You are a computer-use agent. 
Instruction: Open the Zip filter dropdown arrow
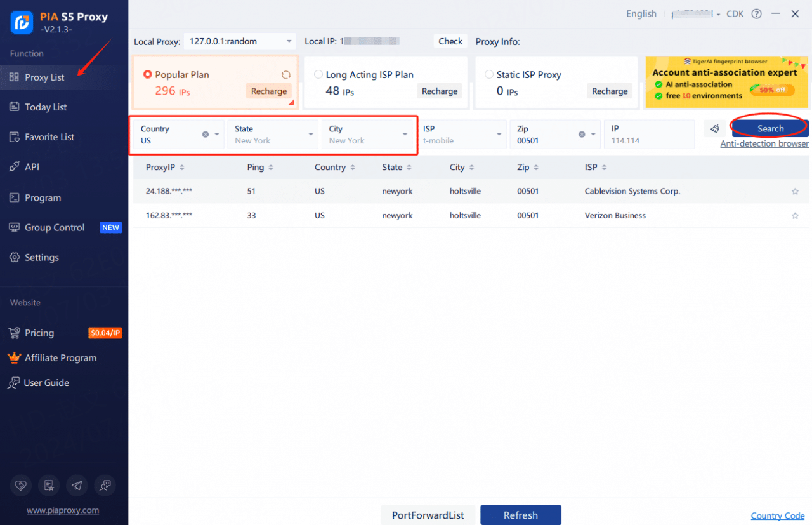pos(593,135)
